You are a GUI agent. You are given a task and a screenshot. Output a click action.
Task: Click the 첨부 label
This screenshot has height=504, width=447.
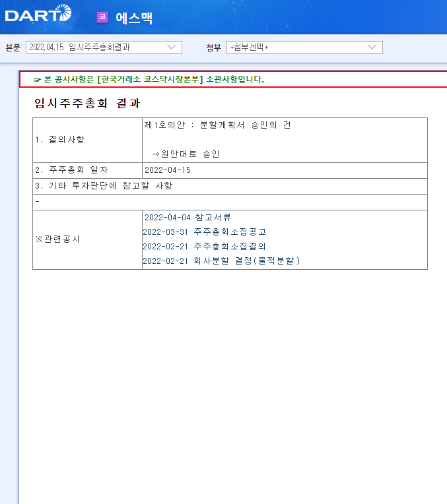coord(213,47)
